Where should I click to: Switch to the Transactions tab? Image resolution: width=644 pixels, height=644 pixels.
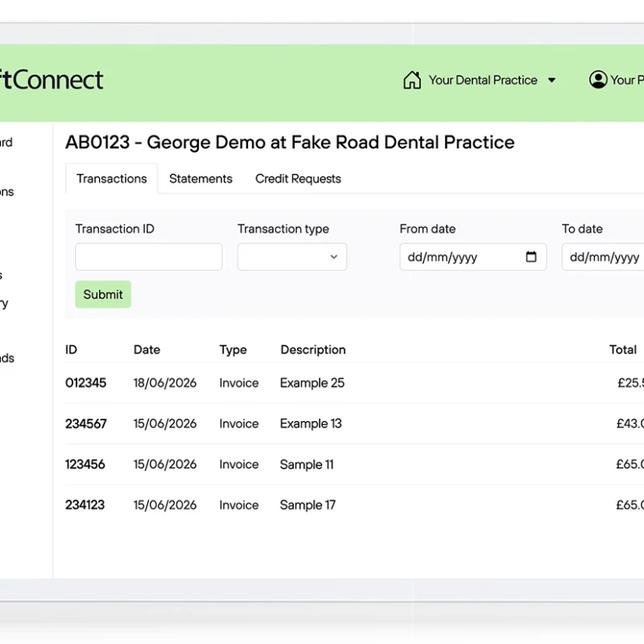point(111,179)
